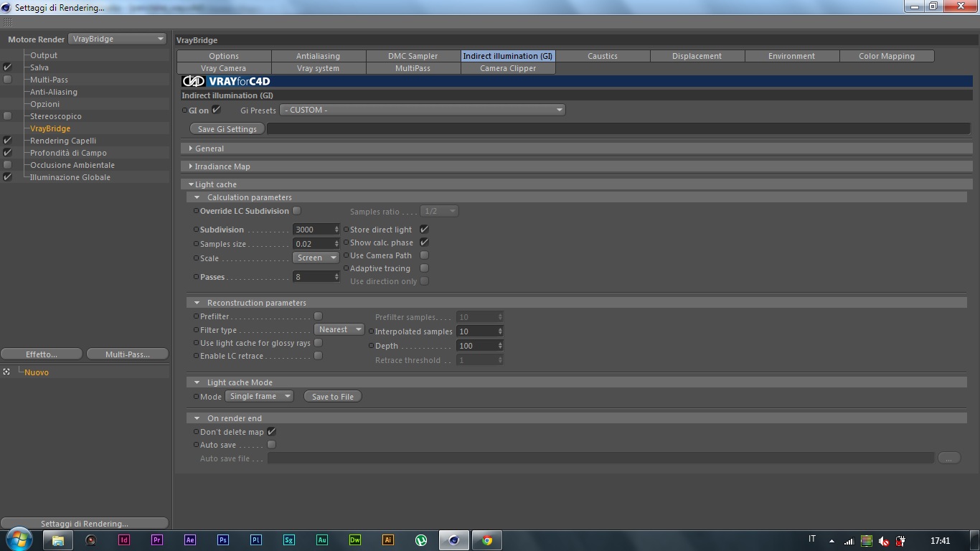Uncheck Salva in the render list
The height and width of the screenshot is (551, 980).
(7, 67)
